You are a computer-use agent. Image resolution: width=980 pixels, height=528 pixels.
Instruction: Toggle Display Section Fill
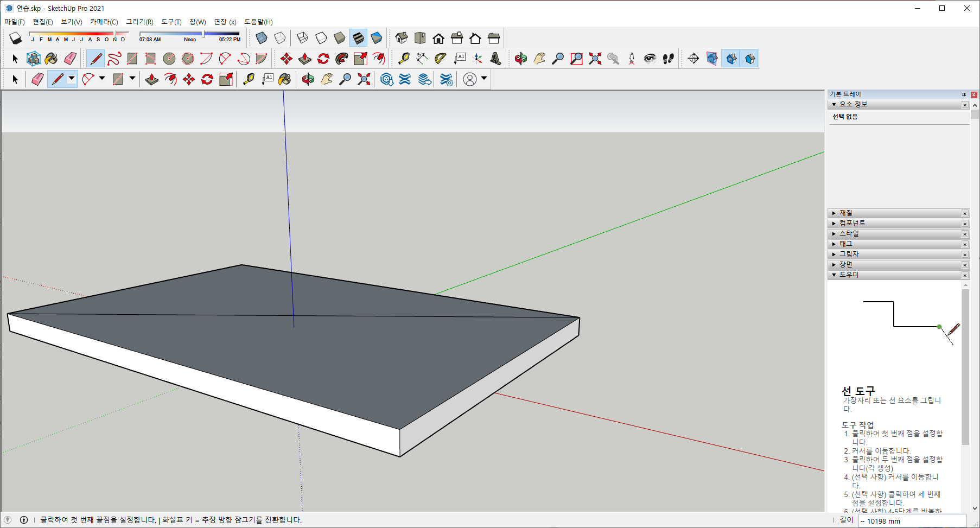[x=750, y=59]
